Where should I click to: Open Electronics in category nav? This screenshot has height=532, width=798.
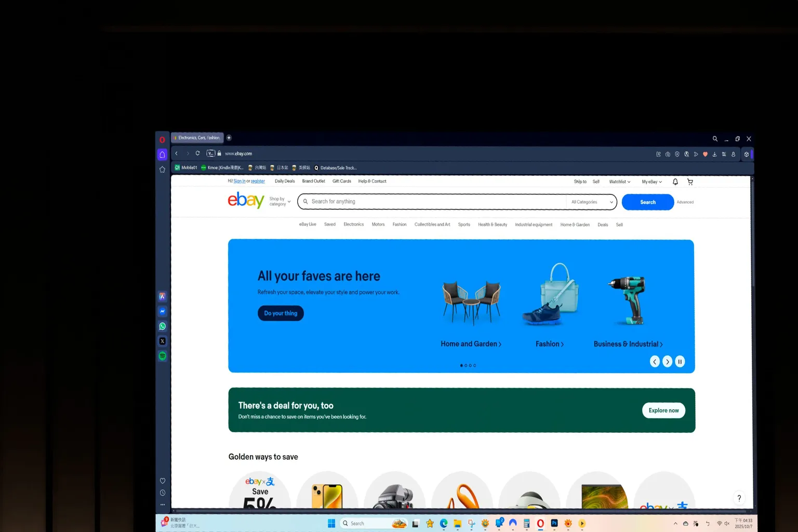353,224
